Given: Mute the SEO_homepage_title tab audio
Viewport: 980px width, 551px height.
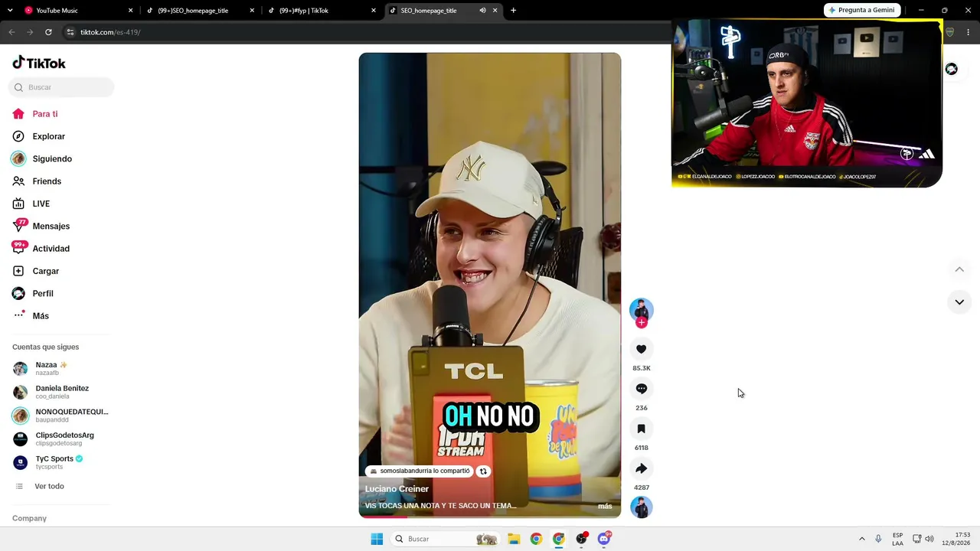Looking at the screenshot, I should pyautogui.click(x=482, y=11).
